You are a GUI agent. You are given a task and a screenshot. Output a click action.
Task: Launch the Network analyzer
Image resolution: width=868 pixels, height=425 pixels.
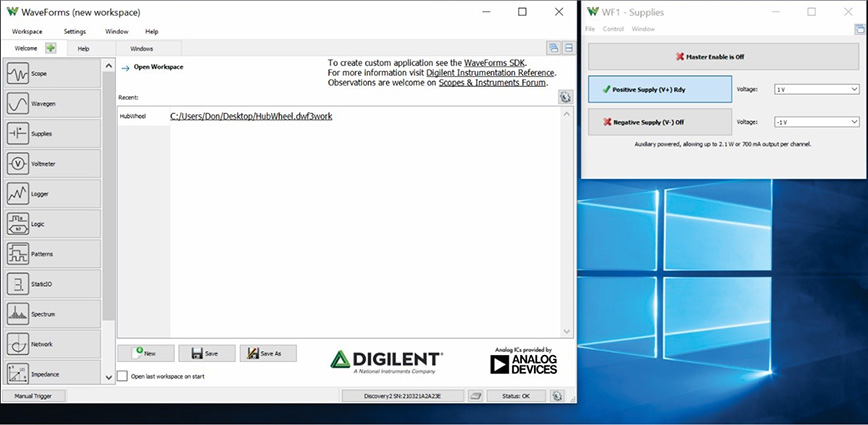tap(52, 344)
